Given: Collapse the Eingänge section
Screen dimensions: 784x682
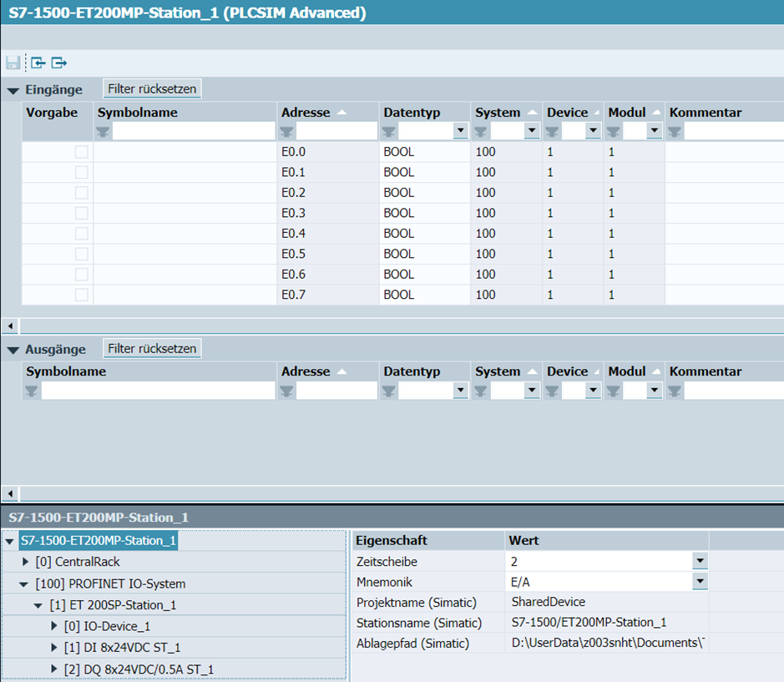Looking at the screenshot, I should coord(13,90).
